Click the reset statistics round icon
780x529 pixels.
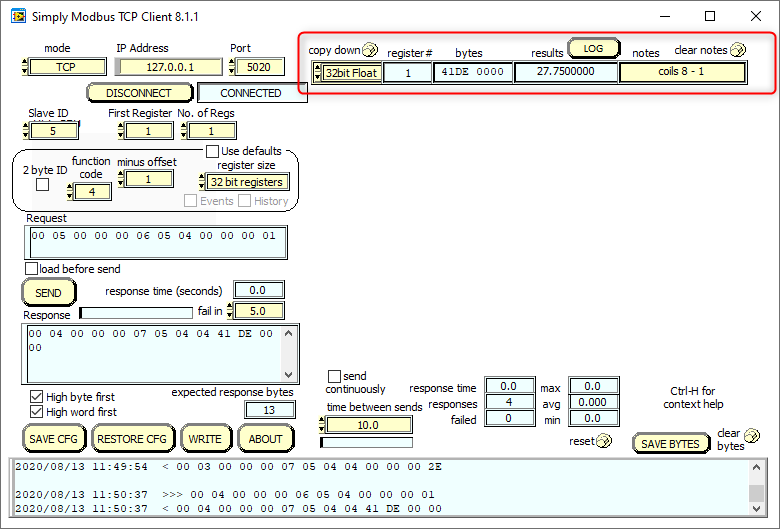(604, 441)
